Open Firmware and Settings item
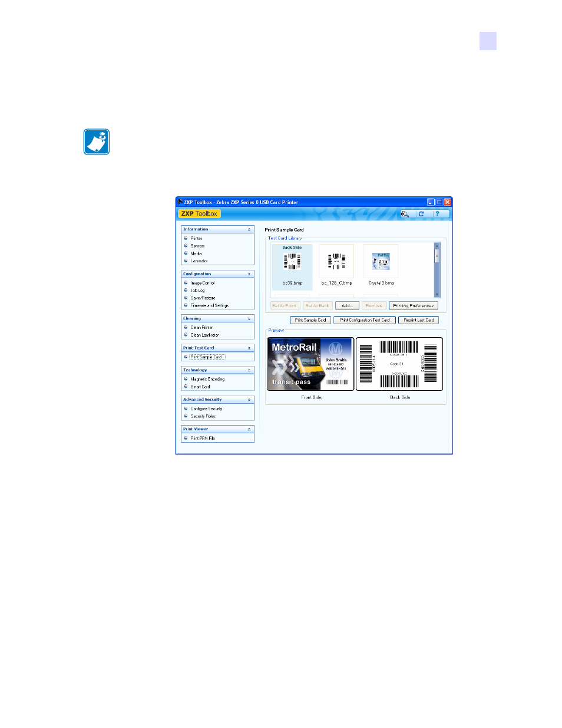Image resolution: width=562 pixels, height=728 pixels. point(209,305)
